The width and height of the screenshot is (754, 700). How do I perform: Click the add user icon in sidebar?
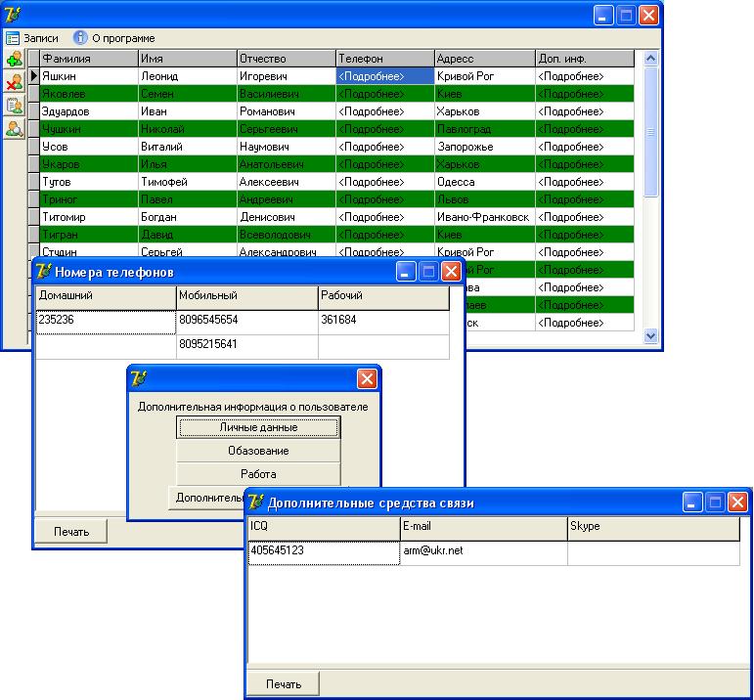(14, 60)
